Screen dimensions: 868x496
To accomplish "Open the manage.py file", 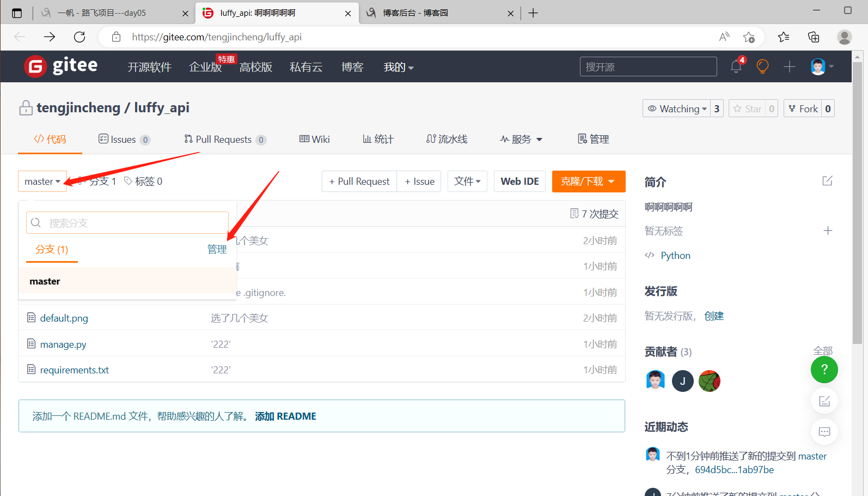I will coord(63,344).
